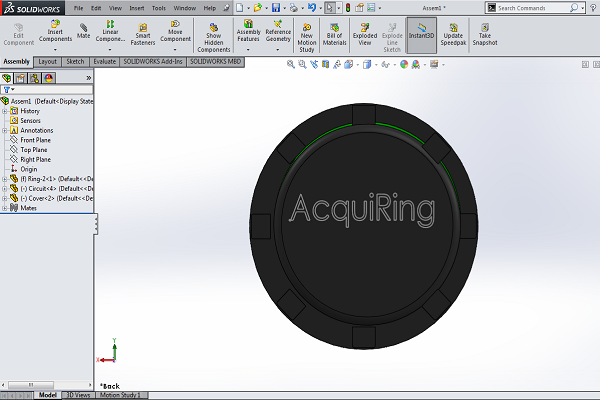
Task: Click the Open file icon
Action: (x=258, y=8)
